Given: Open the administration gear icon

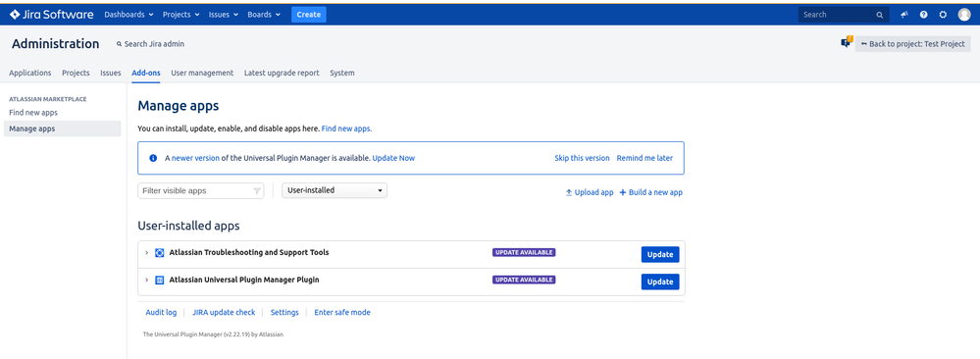Looking at the screenshot, I should click(x=943, y=15).
